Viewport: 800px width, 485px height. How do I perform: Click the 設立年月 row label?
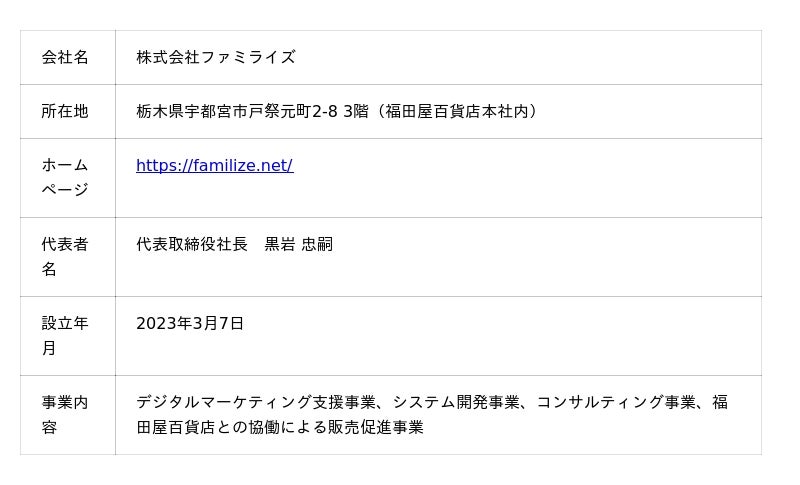[65, 335]
